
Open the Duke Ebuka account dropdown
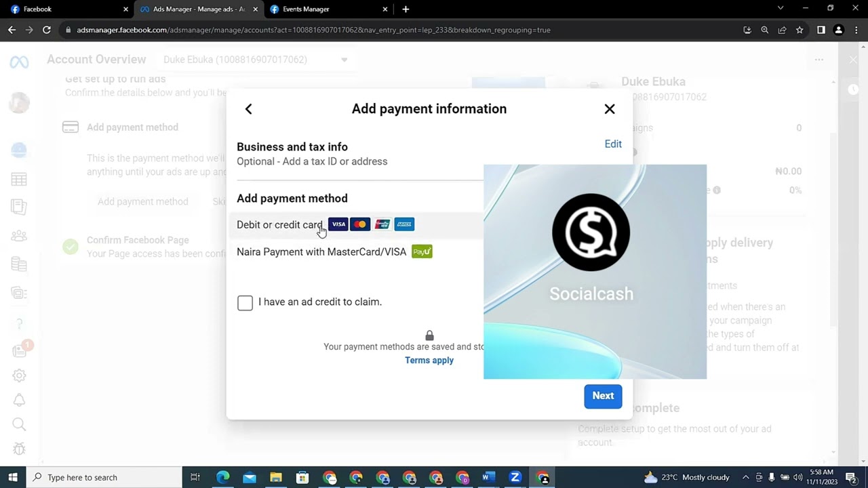point(255,60)
